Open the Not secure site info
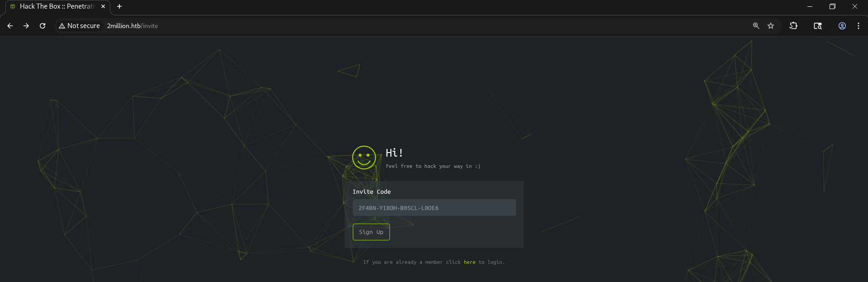Viewport: 868px width, 282px height. 79,26
